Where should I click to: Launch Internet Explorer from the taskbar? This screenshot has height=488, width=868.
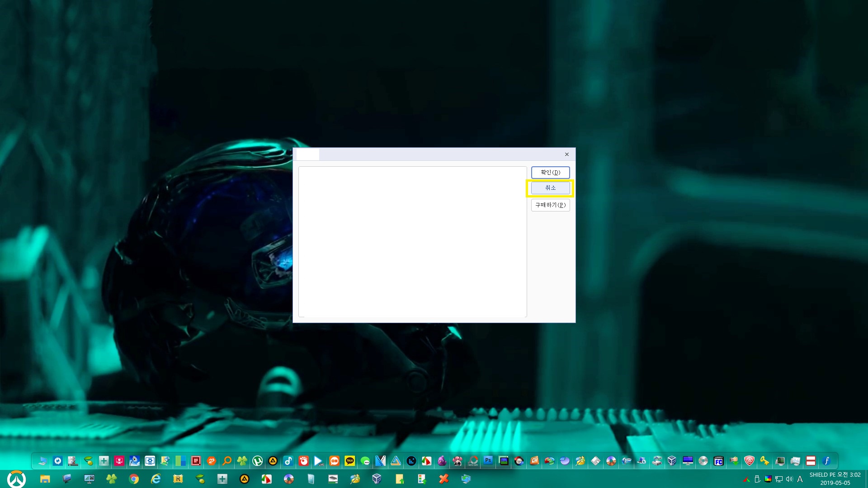[x=156, y=479]
